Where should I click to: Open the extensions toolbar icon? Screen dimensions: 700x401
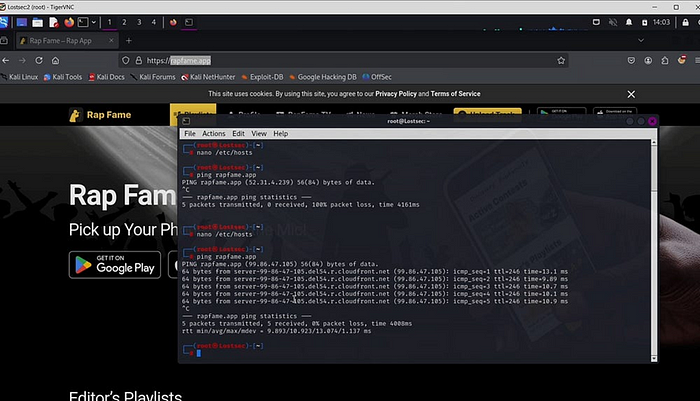665,60
